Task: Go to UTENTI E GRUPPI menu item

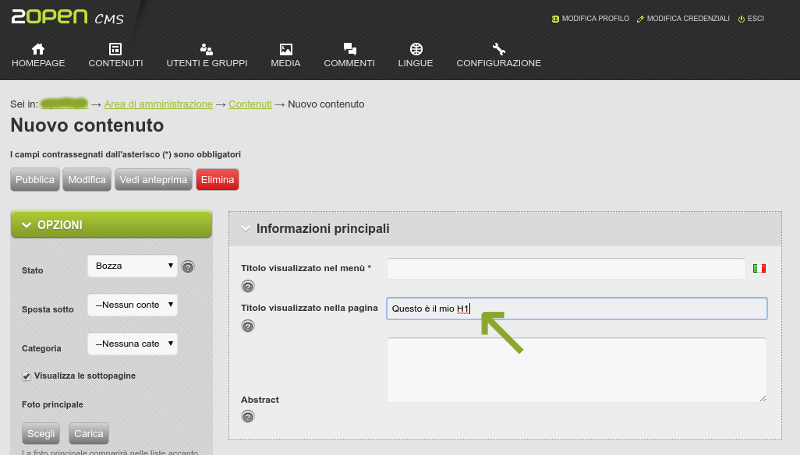Action: click(x=207, y=63)
